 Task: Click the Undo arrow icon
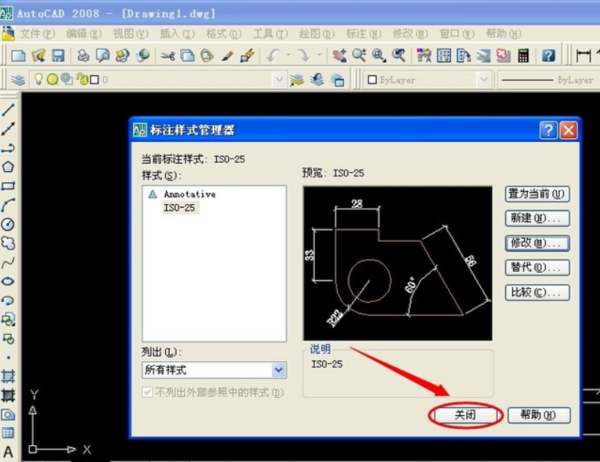tap(273, 56)
